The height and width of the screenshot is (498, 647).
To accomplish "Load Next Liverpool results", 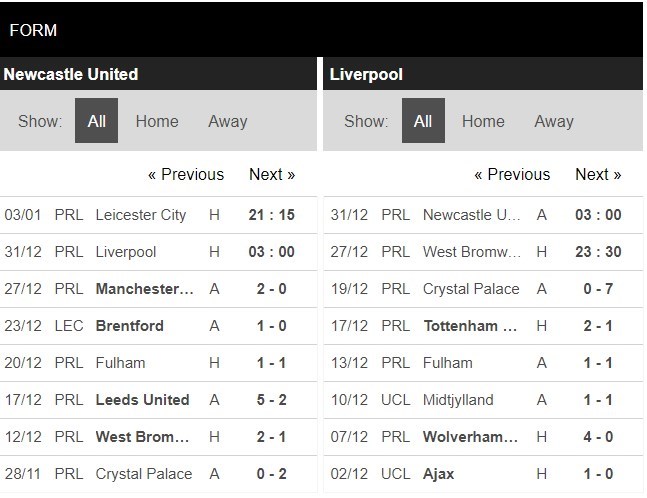I will (x=598, y=174).
